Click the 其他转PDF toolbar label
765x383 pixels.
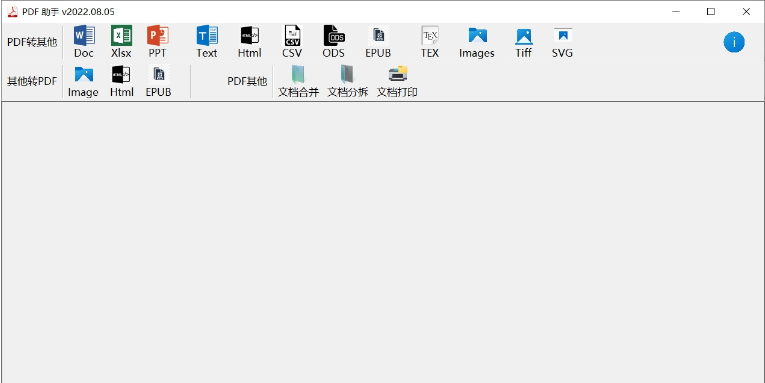32,81
